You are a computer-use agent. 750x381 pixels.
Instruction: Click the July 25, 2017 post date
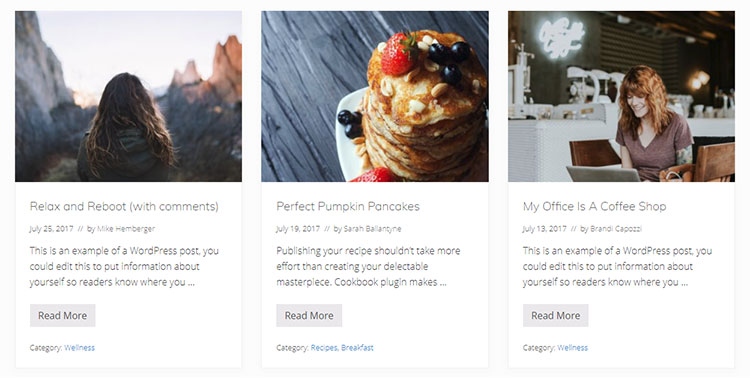click(x=51, y=229)
